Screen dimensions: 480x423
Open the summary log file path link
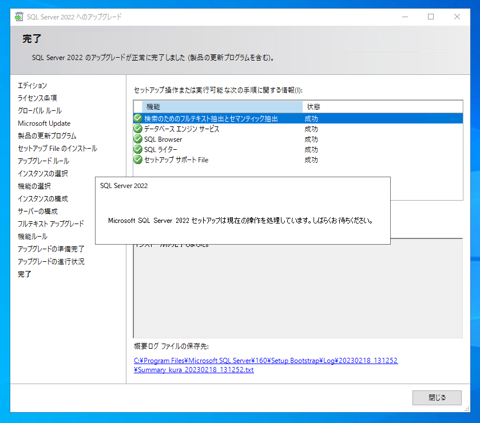(x=266, y=365)
